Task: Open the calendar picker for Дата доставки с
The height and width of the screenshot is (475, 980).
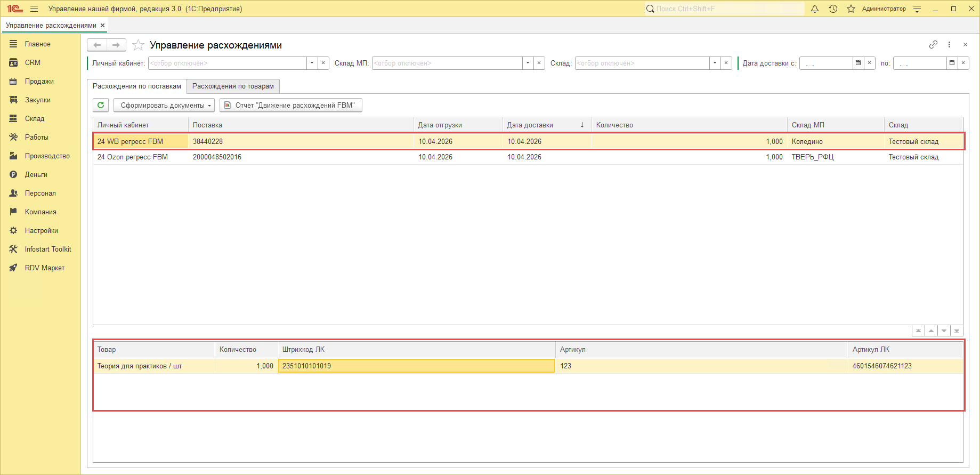Action: coord(858,63)
